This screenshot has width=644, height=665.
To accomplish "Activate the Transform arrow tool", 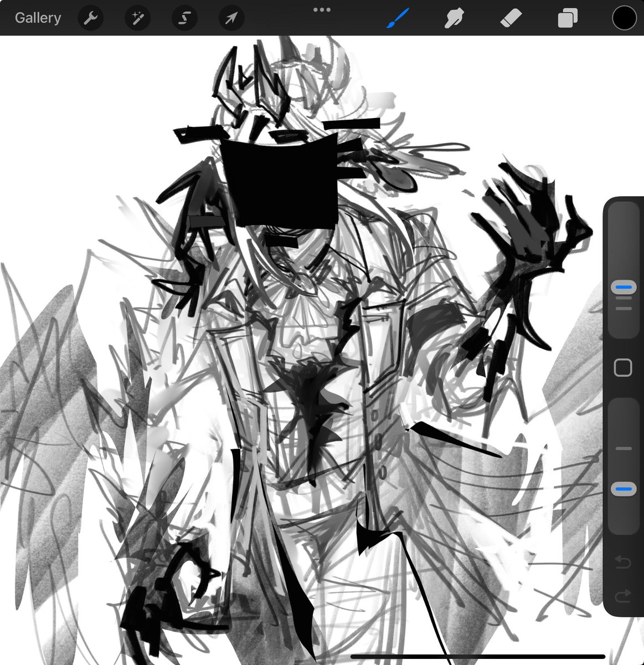I will pyautogui.click(x=230, y=18).
